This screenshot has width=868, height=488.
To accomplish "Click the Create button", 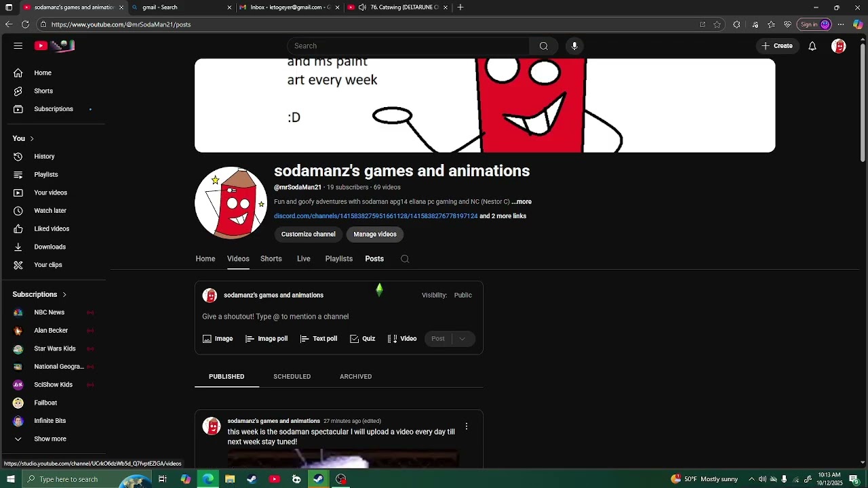I will tap(777, 46).
